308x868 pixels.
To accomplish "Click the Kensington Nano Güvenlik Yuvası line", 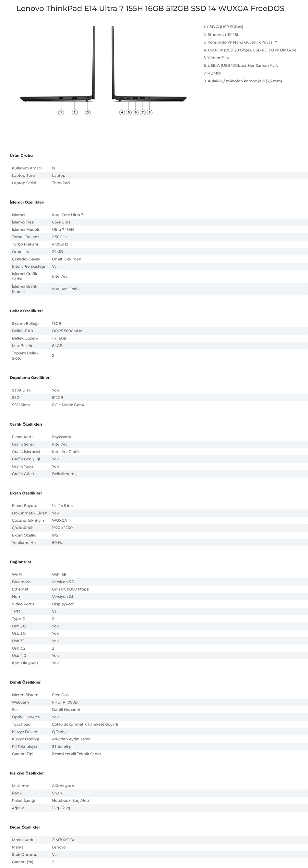I will click(x=240, y=42).
